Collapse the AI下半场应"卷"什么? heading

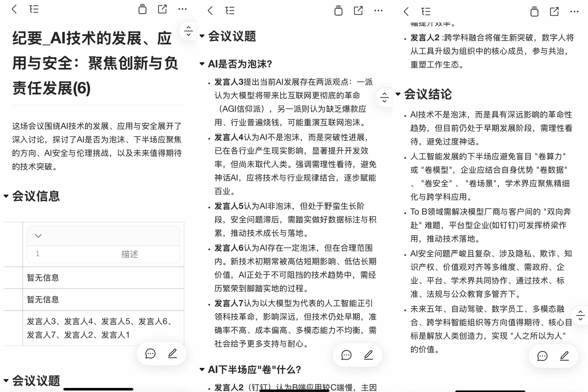click(x=202, y=370)
